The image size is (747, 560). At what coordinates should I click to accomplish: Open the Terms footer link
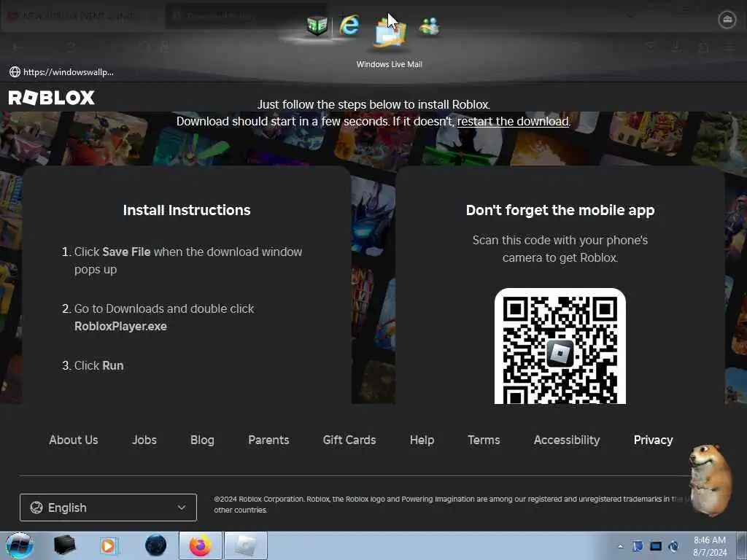[484, 440]
